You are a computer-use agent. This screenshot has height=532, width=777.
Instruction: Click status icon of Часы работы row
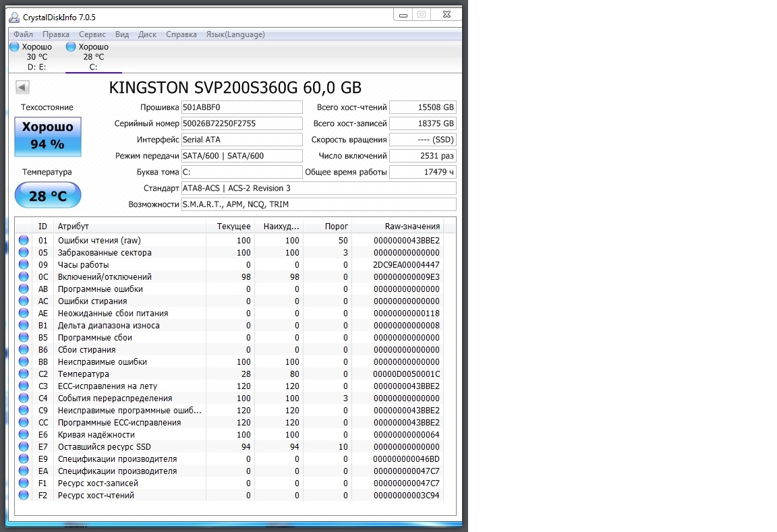point(24,264)
